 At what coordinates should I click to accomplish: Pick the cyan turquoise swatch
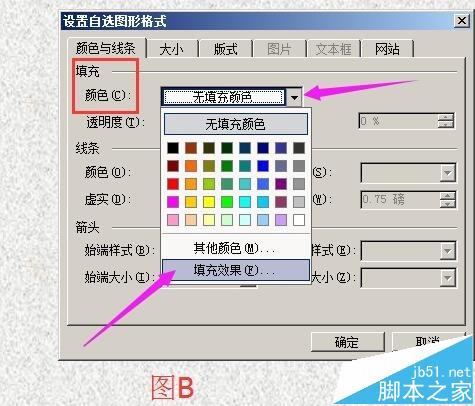pyautogui.click(x=245, y=202)
